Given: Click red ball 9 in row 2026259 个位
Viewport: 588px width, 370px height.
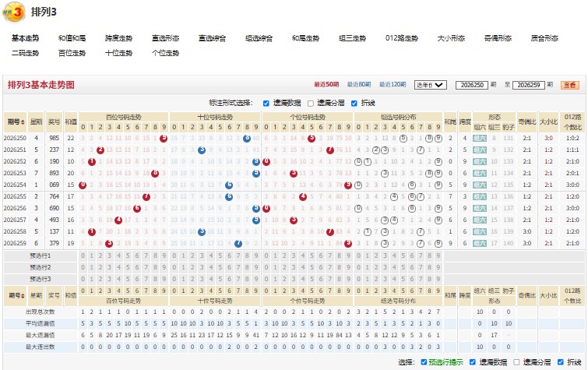Looking at the screenshot, I should point(348,244).
